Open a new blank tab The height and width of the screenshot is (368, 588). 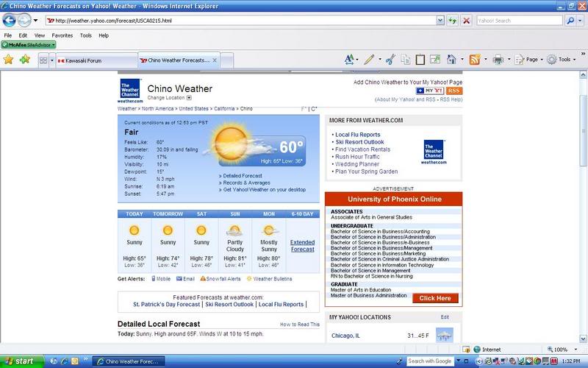[x=226, y=60]
